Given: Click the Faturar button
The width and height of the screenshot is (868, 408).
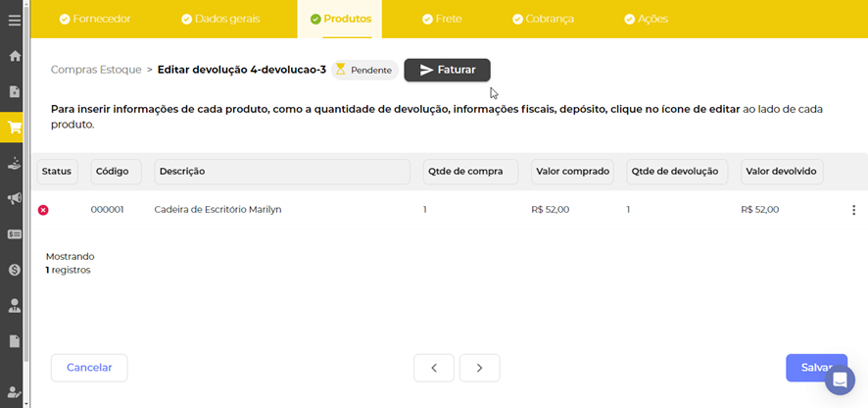Looking at the screenshot, I should pyautogui.click(x=447, y=71).
